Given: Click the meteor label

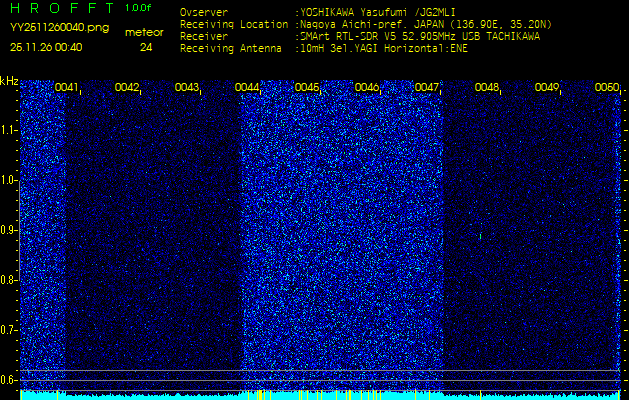Looking at the screenshot, I should pos(144,33).
